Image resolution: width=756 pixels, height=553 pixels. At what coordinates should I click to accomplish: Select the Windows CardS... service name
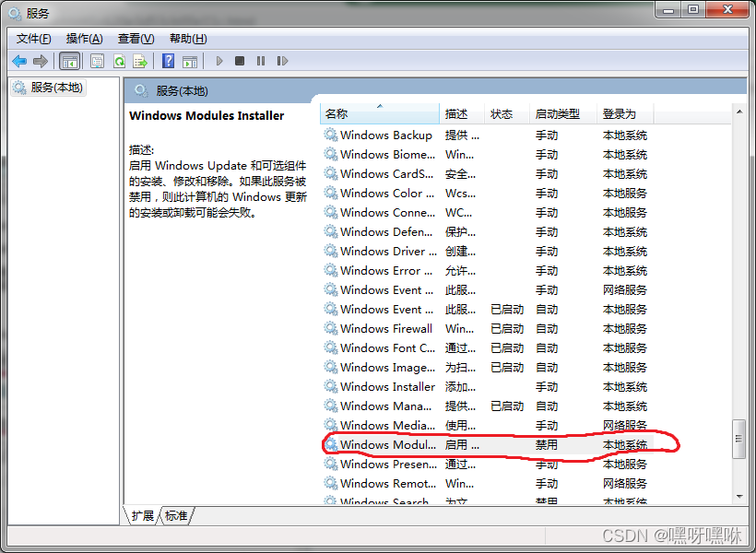pyautogui.click(x=386, y=173)
